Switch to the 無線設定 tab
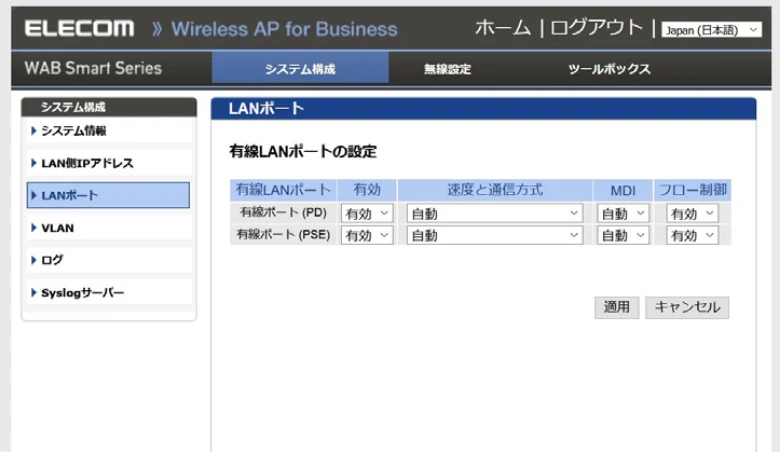The width and height of the screenshot is (781, 455). point(447,69)
